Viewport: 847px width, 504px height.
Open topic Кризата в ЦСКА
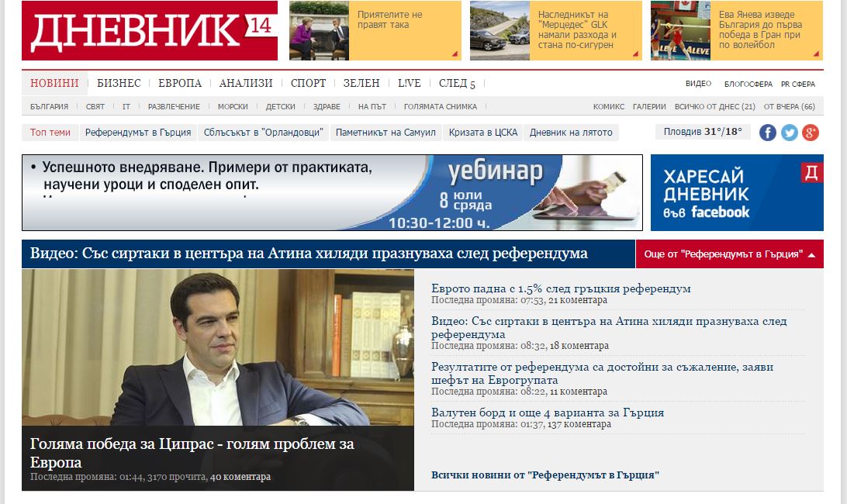pos(483,133)
